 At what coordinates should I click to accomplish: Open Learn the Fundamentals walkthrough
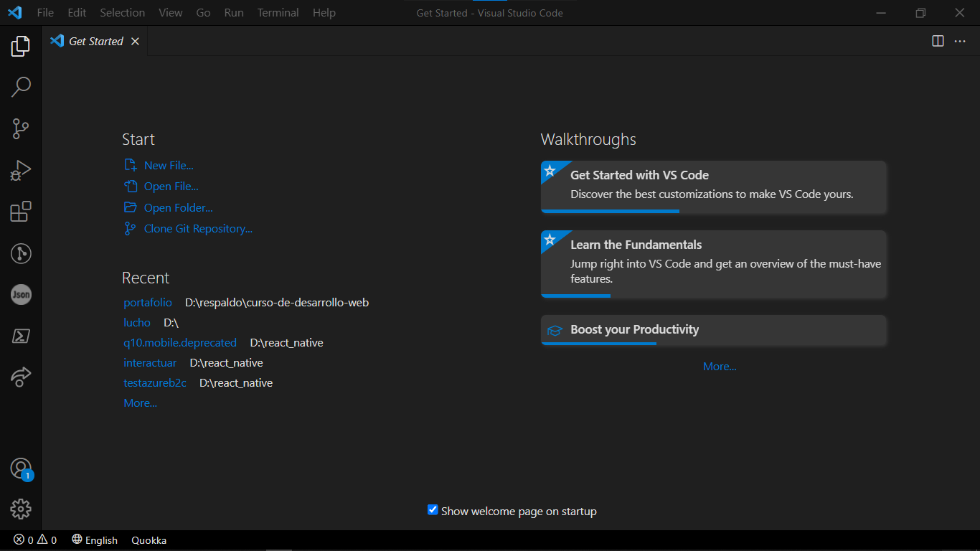pos(714,264)
